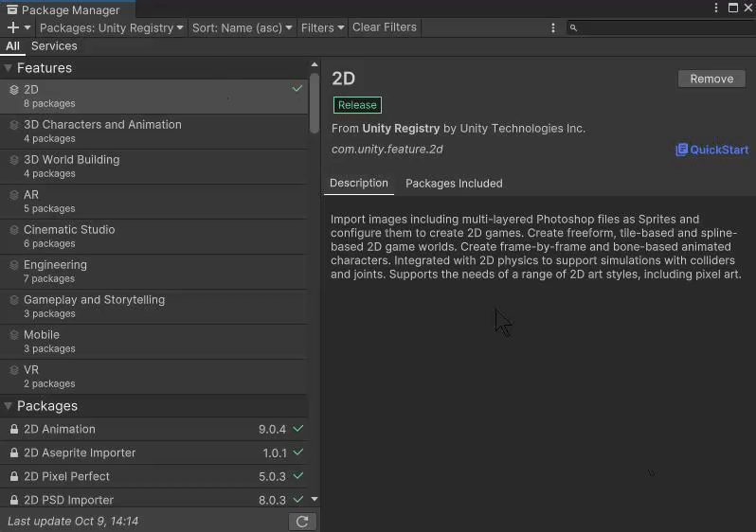Click the Unity Technologies Inc. author text
756x532 pixels.
pos(522,128)
